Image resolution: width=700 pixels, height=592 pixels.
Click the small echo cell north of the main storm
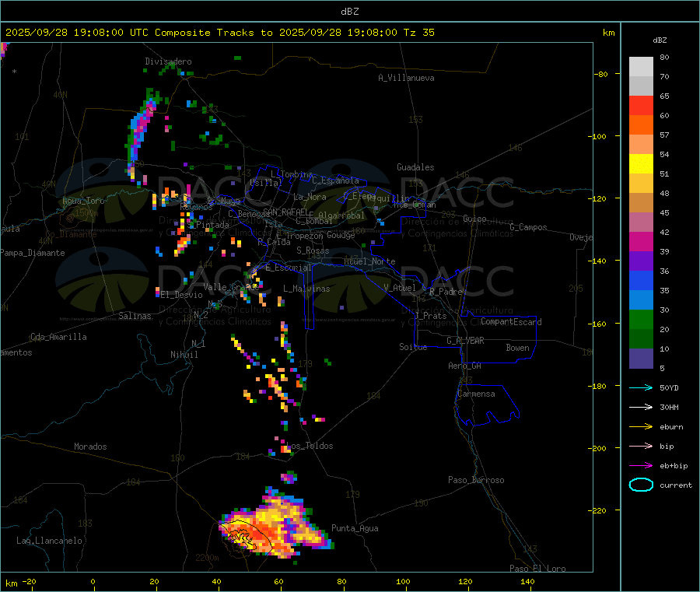[289, 478]
